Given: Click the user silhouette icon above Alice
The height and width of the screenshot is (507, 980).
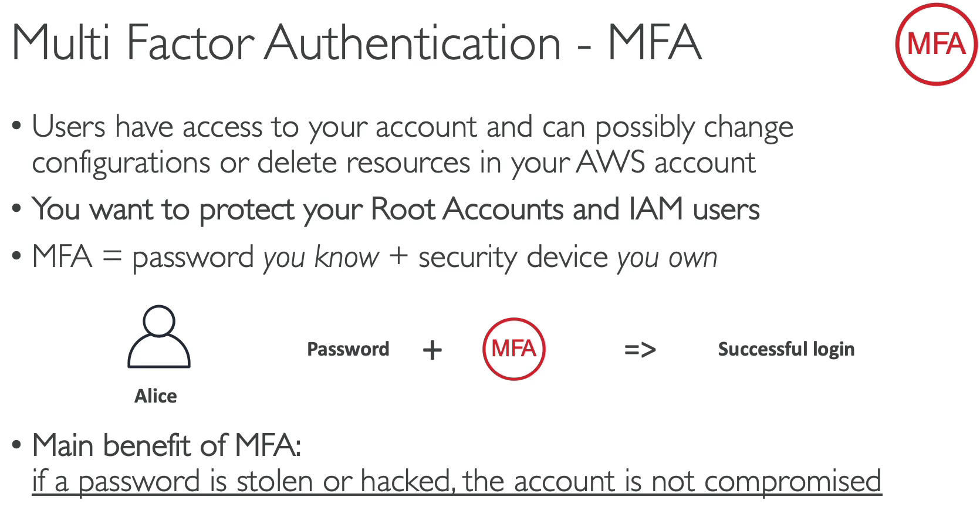Looking at the screenshot, I should (159, 337).
